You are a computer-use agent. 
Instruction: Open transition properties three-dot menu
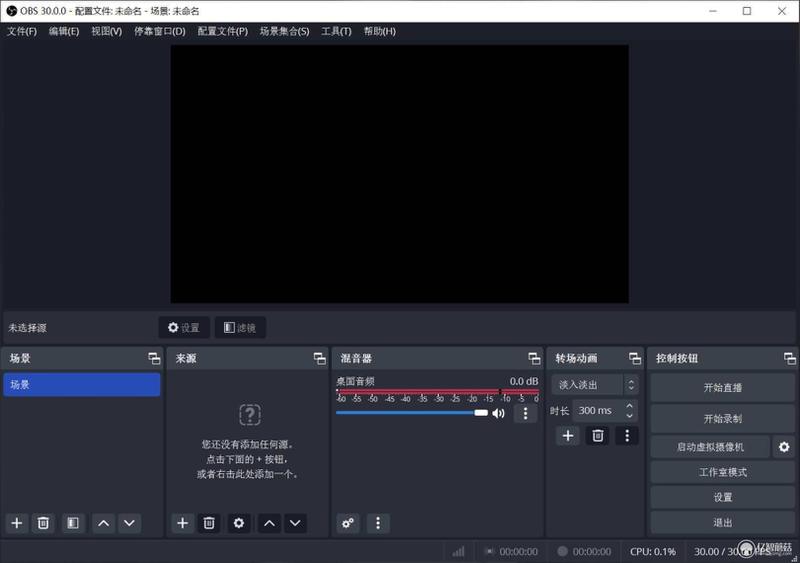(x=627, y=436)
